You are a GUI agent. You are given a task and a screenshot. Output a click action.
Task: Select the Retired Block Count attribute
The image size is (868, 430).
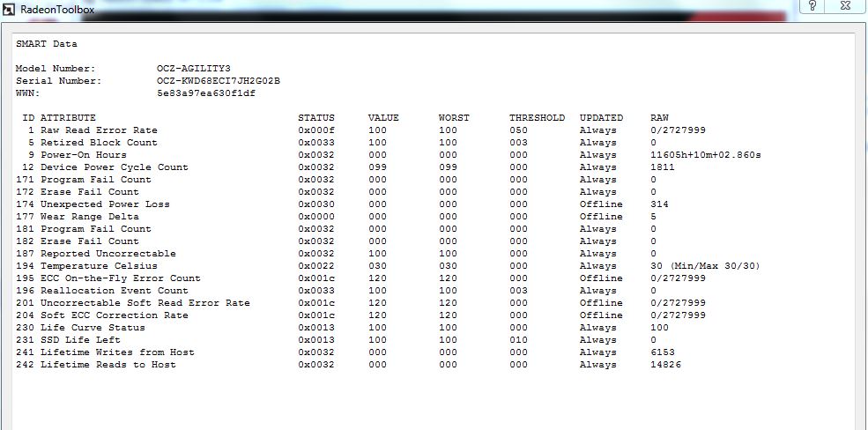(99, 142)
